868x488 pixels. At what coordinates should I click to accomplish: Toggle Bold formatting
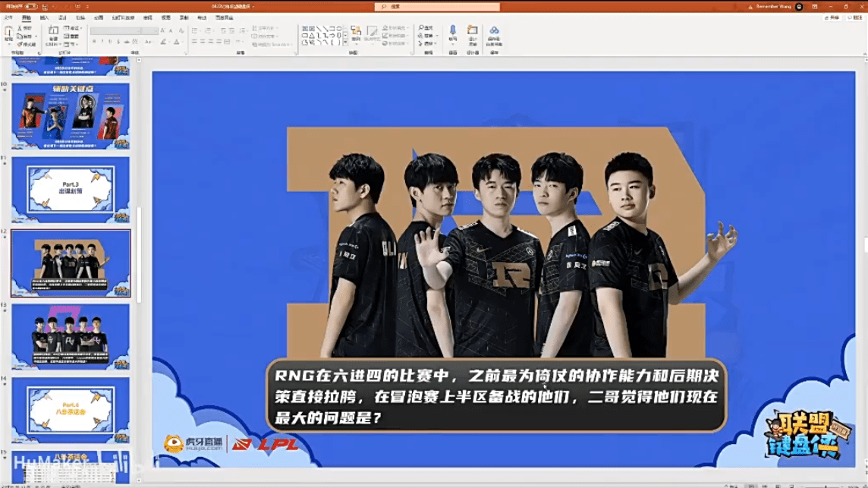[94, 42]
